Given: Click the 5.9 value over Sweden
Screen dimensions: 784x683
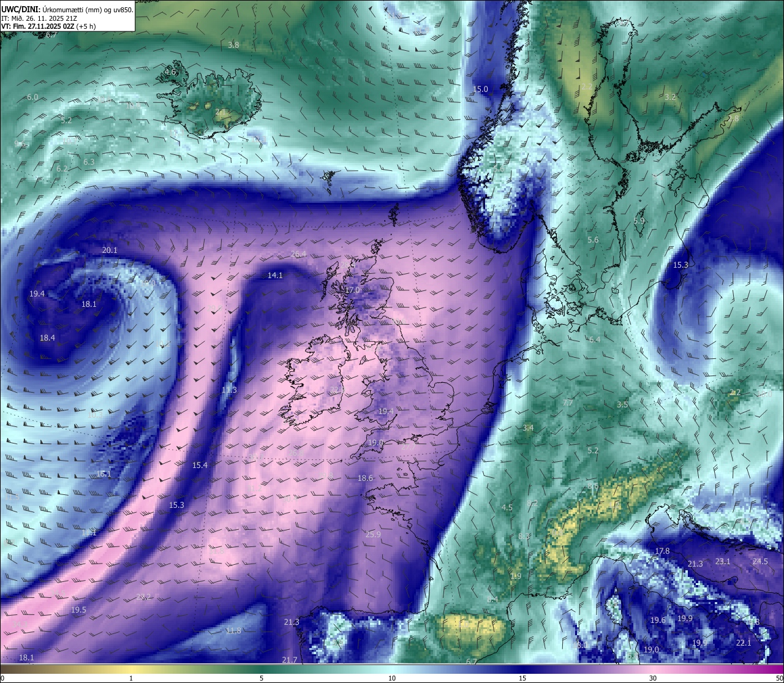Looking at the screenshot, I should click(x=639, y=221).
